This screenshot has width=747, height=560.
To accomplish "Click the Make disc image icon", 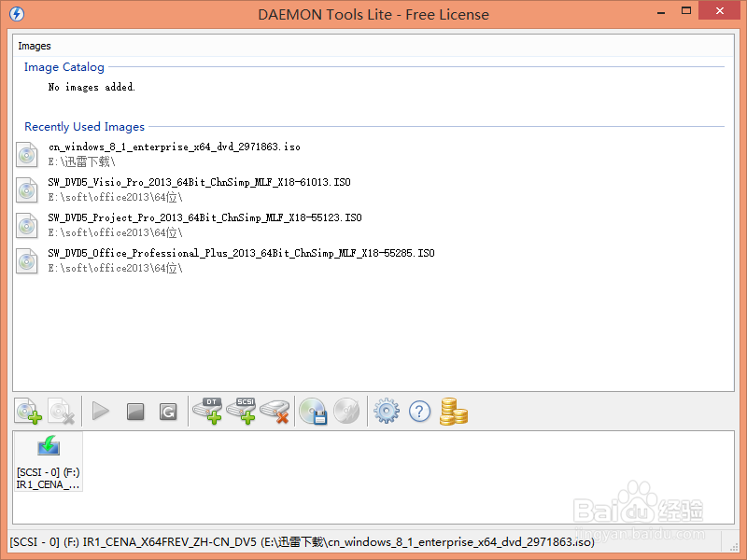I will point(313,411).
